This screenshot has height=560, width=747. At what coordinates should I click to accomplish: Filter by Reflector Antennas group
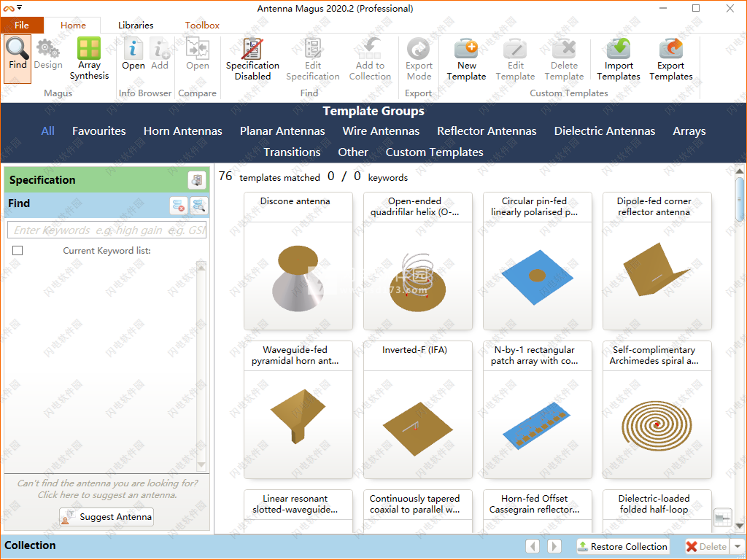point(487,131)
